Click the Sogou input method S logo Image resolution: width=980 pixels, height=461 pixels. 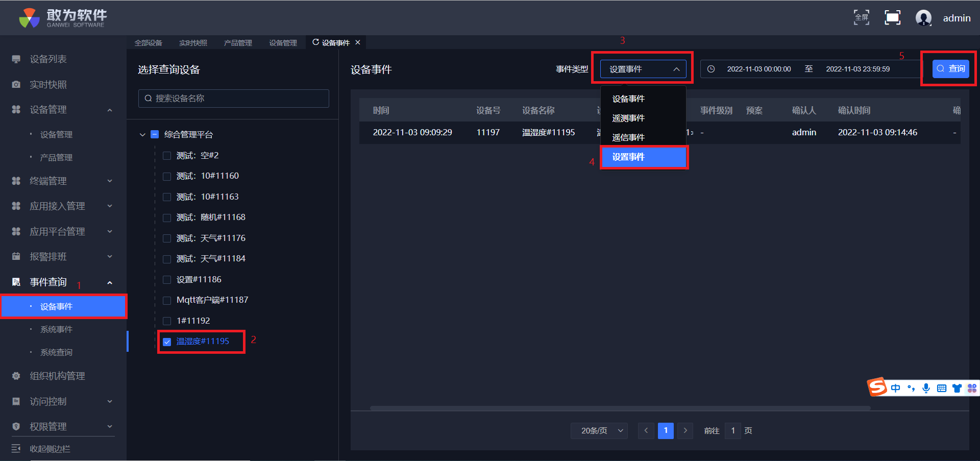point(877,386)
